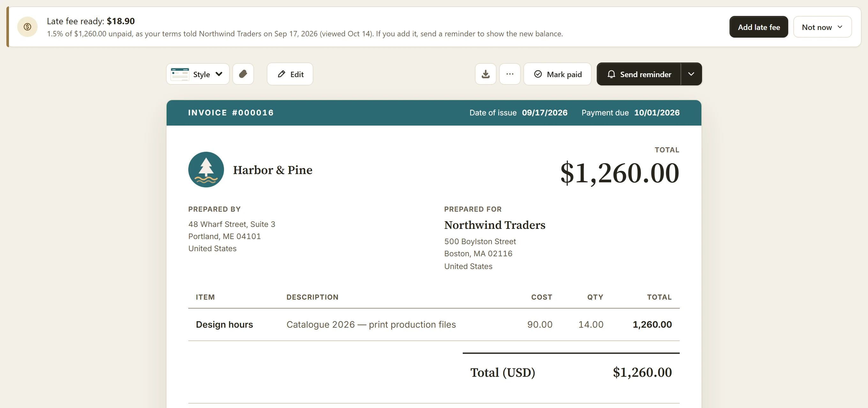Click the Total (USD) label
Image resolution: width=868 pixels, height=408 pixels.
[502, 373]
